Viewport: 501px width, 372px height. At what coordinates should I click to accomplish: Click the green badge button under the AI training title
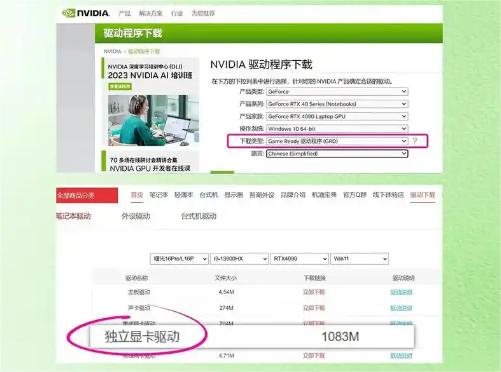coord(120,86)
